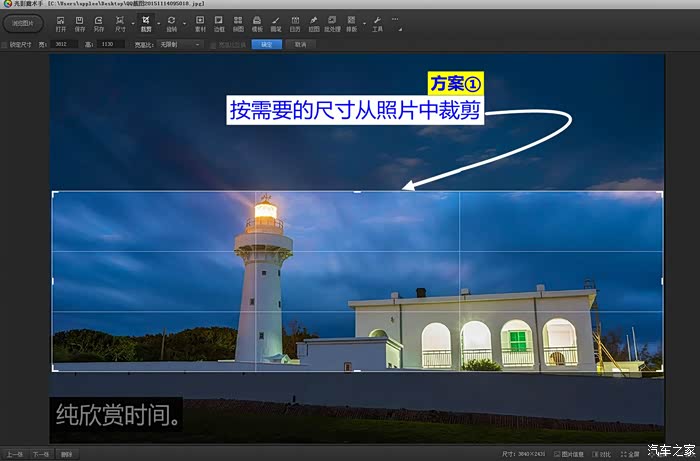Cancel cropping with the 取消 button
This screenshot has height=461, width=700.
(x=300, y=45)
